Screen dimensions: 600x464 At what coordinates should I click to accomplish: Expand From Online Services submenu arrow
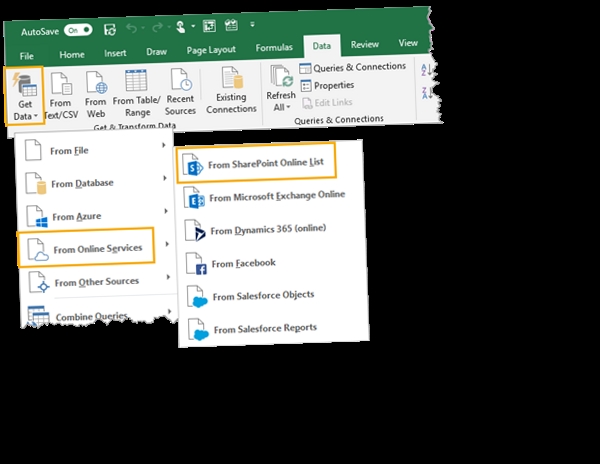pos(167,244)
